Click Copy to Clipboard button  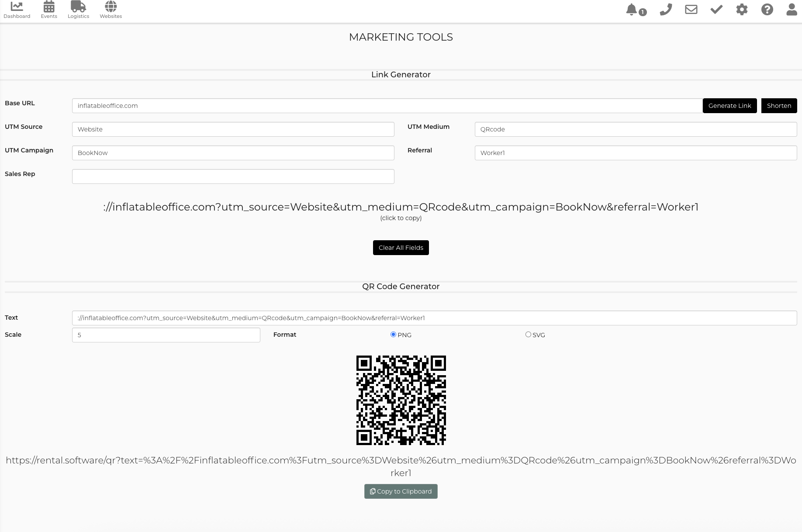click(x=401, y=491)
